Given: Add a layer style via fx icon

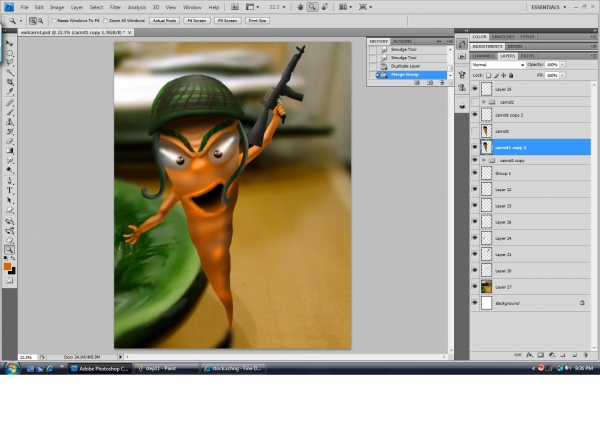Looking at the screenshot, I should coord(529,355).
